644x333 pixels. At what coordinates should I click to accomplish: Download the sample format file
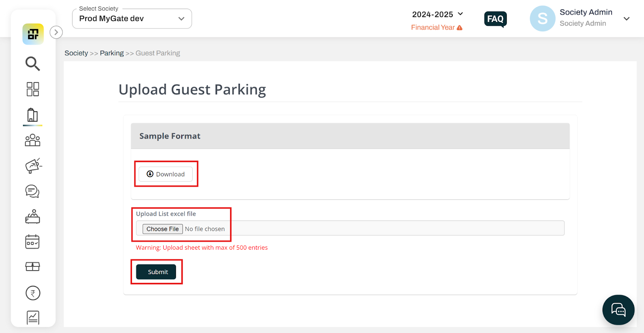click(166, 174)
